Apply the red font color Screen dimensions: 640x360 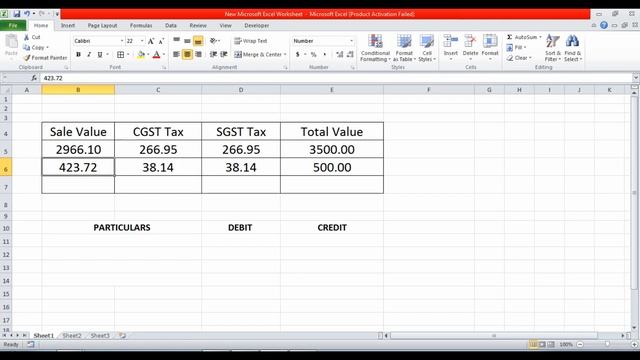coord(156,54)
